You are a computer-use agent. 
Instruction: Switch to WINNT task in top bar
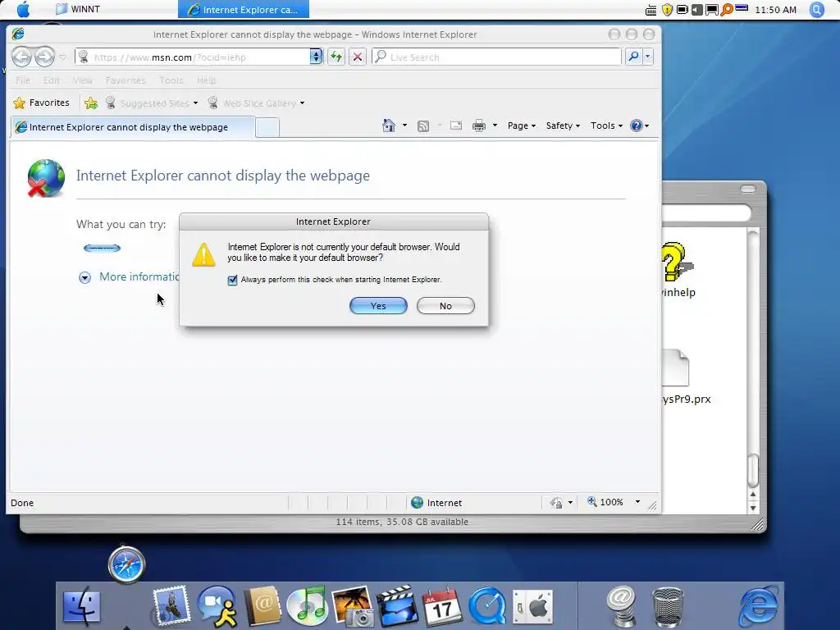click(78, 9)
